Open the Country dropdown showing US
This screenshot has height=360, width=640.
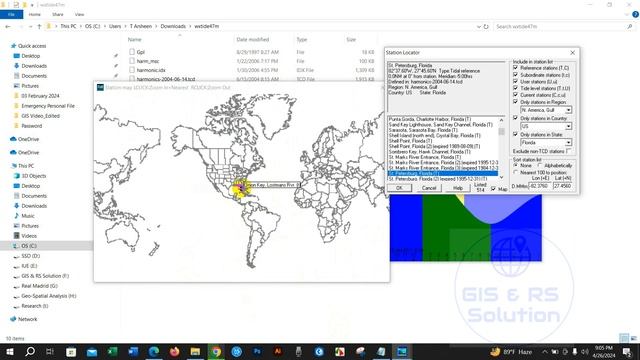click(568, 127)
